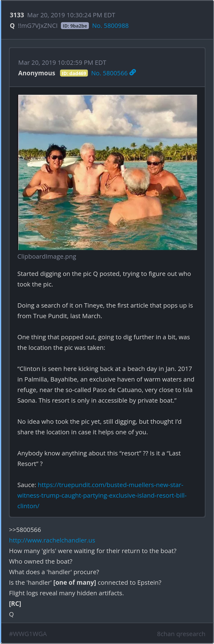Image resolution: width=214 pixels, height=644 pixels.
Task: Click the chain link icon beside No. 5800566
Action: point(133,72)
